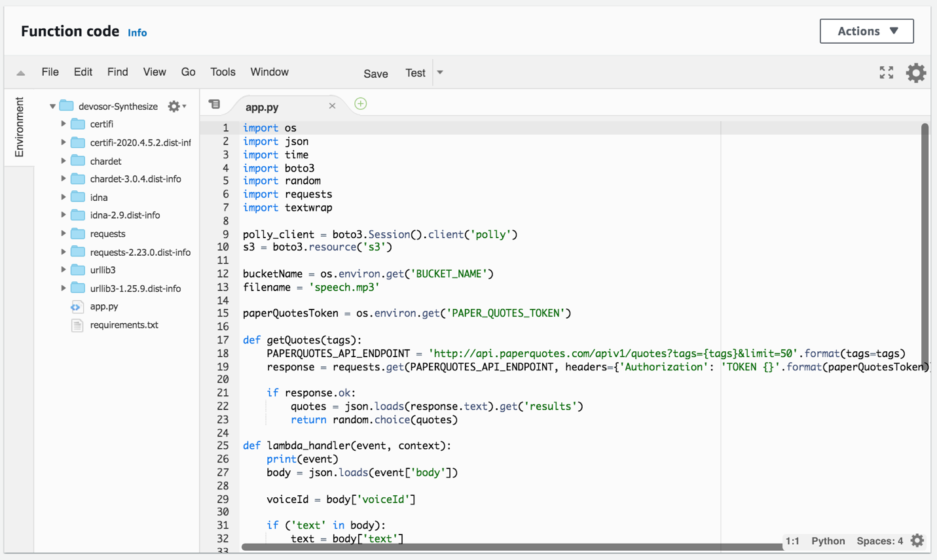Viewport: 937px width, 560px height.
Task: Open the File menu
Action: tap(50, 72)
